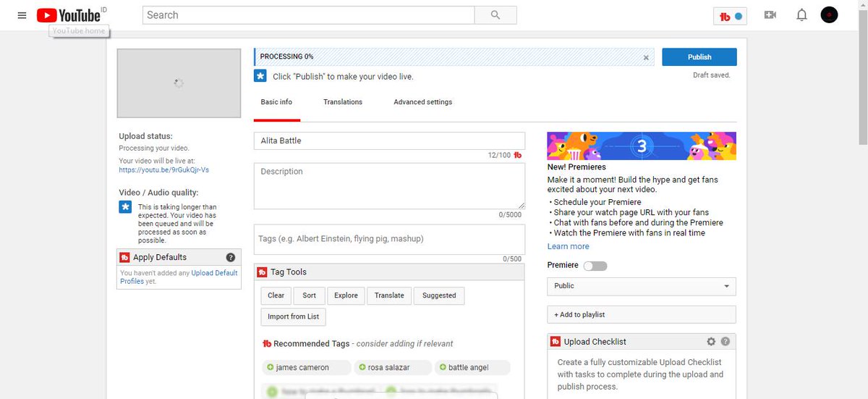Open the TubeBuddy menu in header
This screenshot has width=868, height=399.
click(x=730, y=15)
